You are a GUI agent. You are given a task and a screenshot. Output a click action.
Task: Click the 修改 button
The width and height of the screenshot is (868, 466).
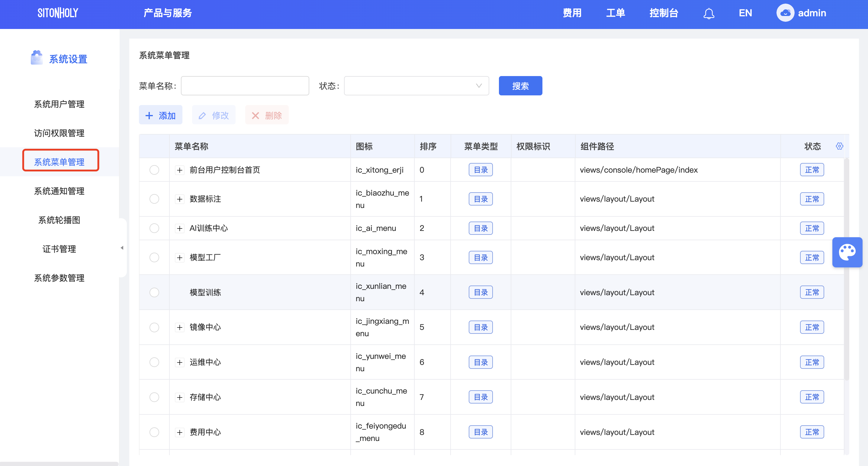click(x=214, y=115)
